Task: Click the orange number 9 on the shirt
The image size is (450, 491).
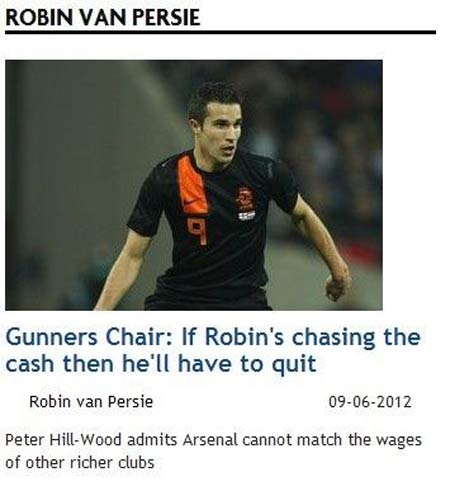Action: click(197, 230)
